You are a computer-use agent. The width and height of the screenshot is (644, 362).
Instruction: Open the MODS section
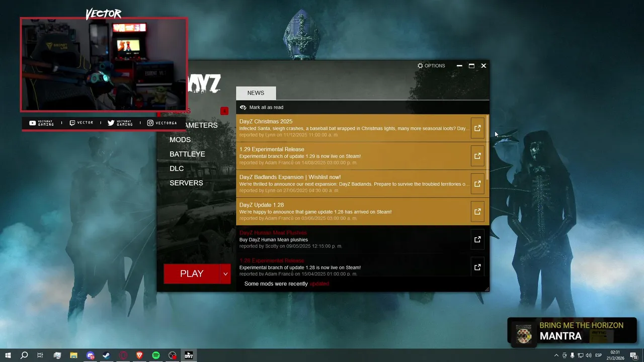point(180,140)
